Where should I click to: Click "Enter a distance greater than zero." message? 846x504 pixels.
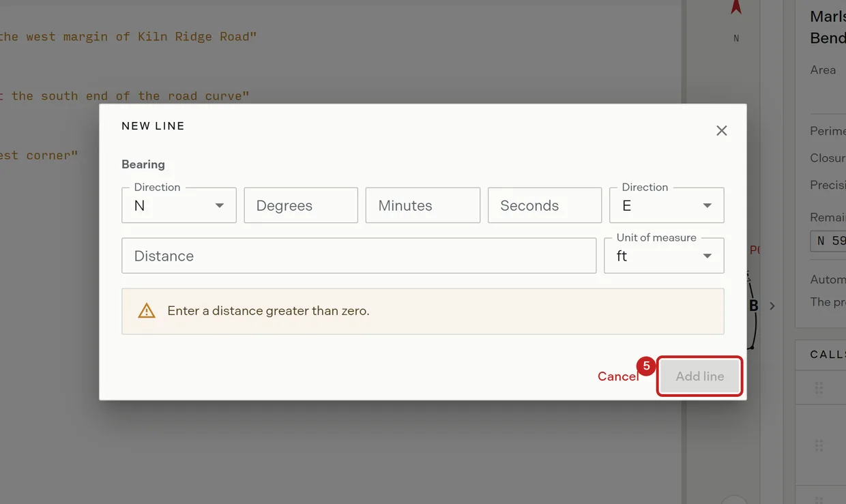(x=268, y=311)
